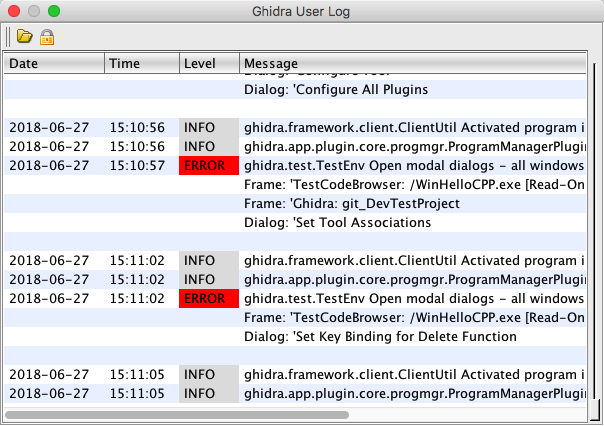Click the open log file folder icon
Viewport: 604px width, 426px height.
24,37
